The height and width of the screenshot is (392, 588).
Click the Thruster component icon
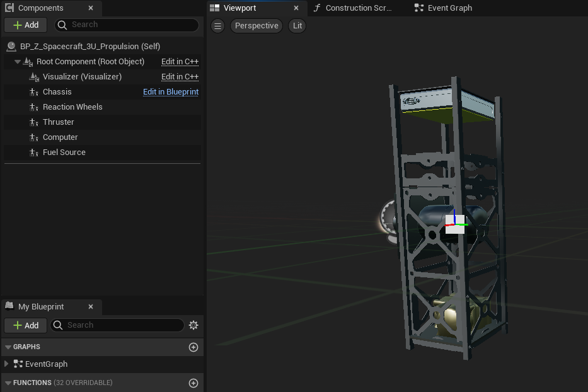point(34,122)
